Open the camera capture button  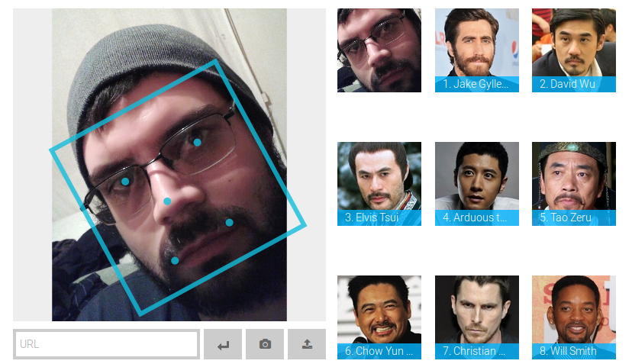[265, 344]
